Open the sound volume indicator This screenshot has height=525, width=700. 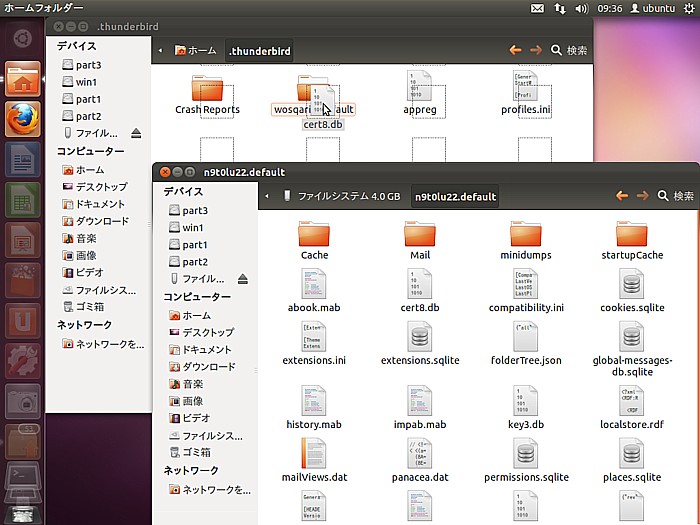(582, 8)
